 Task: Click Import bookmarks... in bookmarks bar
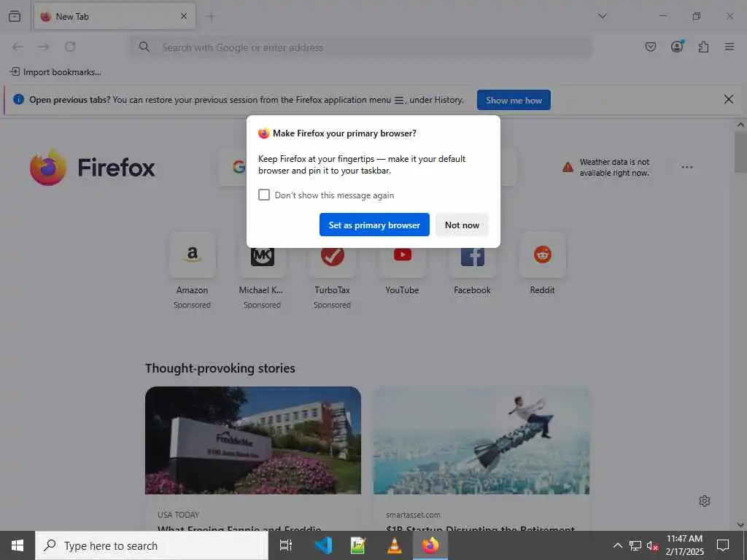[x=55, y=72]
